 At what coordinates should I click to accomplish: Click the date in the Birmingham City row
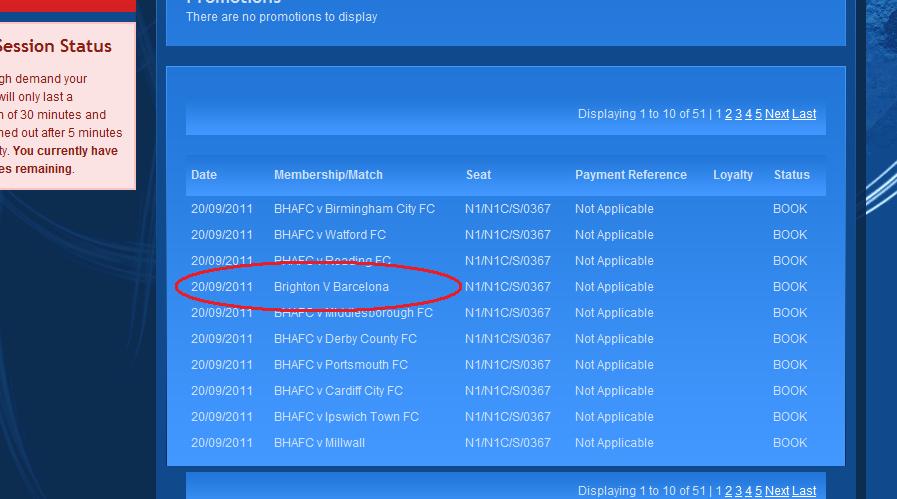point(221,209)
